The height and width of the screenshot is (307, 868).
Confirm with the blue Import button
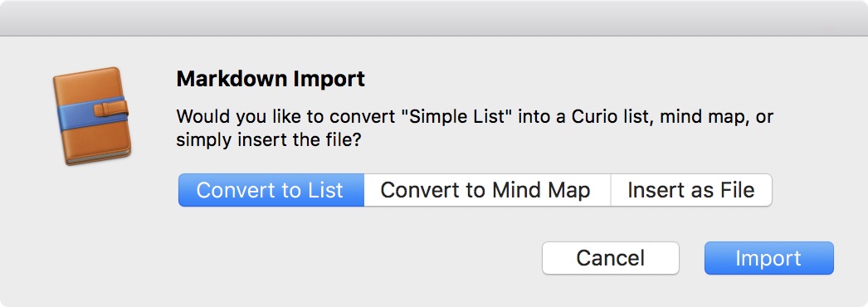[769, 258]
